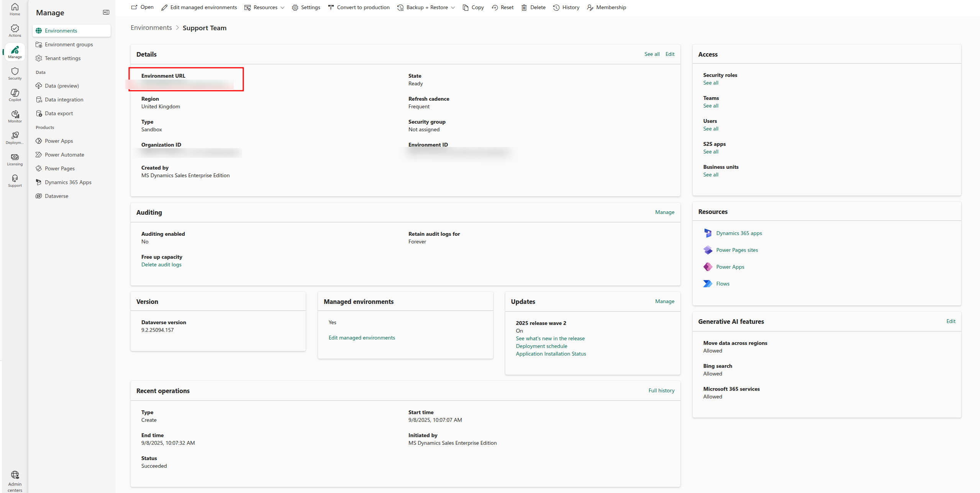Open Full history link

click(x=661, y=390)
